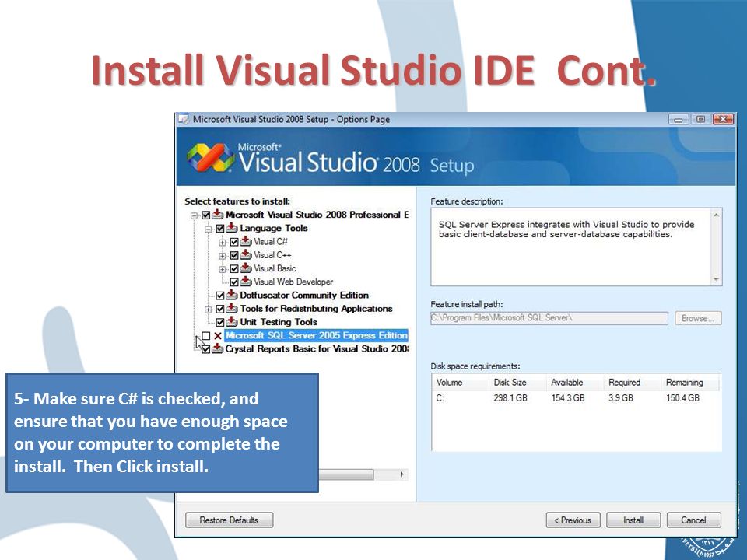This screenshot has height=560, width=747.
Task: Click the Visual Studio logo in setup banner
Action: click(211, 157)
